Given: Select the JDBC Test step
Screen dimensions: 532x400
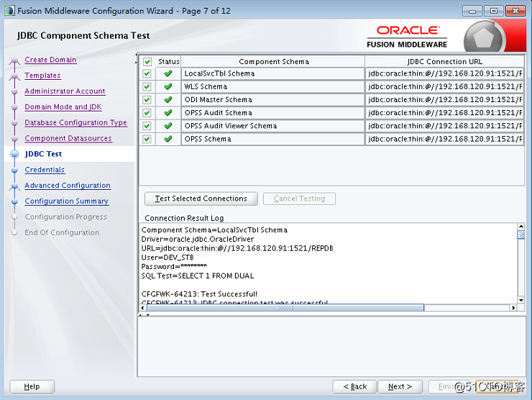Looking at the screenshot, I should [x=43, y=154].
